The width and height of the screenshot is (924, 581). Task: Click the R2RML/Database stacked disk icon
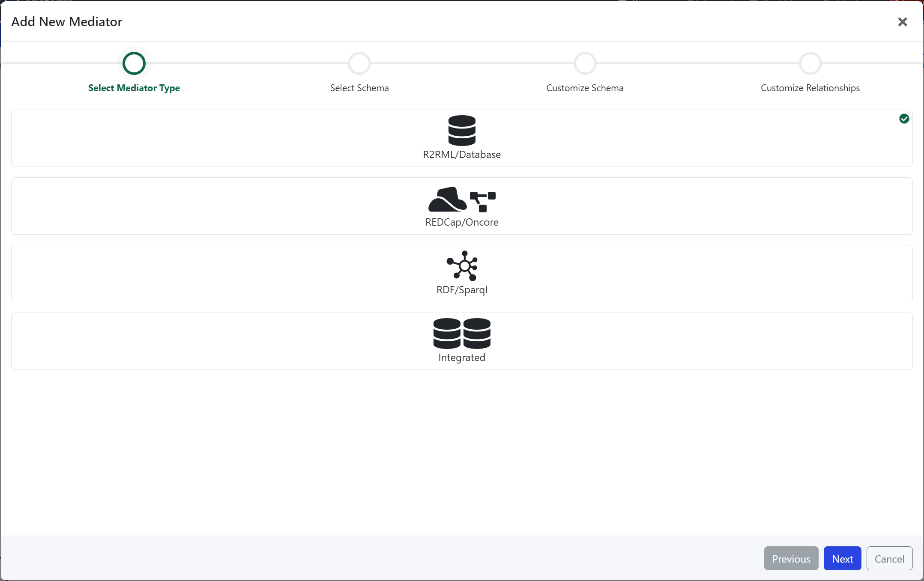462,130
